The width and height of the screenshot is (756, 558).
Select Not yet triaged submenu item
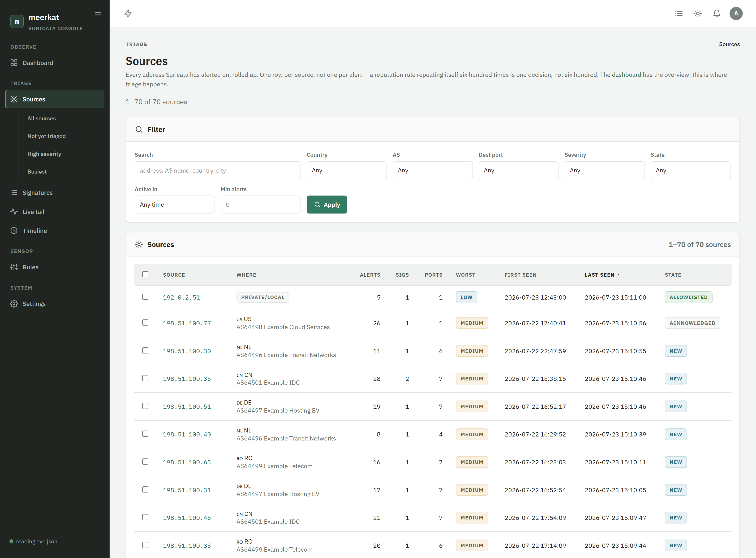click(47, 136)
